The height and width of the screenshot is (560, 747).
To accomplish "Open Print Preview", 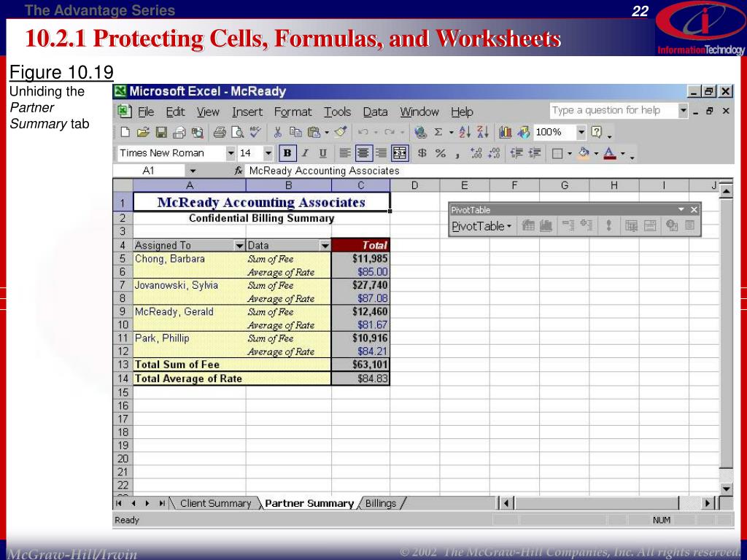I will [x=237, y=133].
